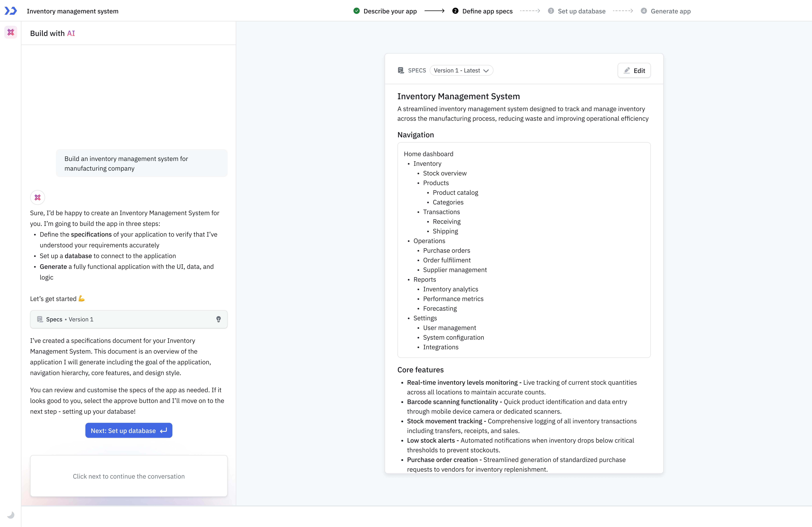Click the SPECS icon in panel header

pos(401,70)
